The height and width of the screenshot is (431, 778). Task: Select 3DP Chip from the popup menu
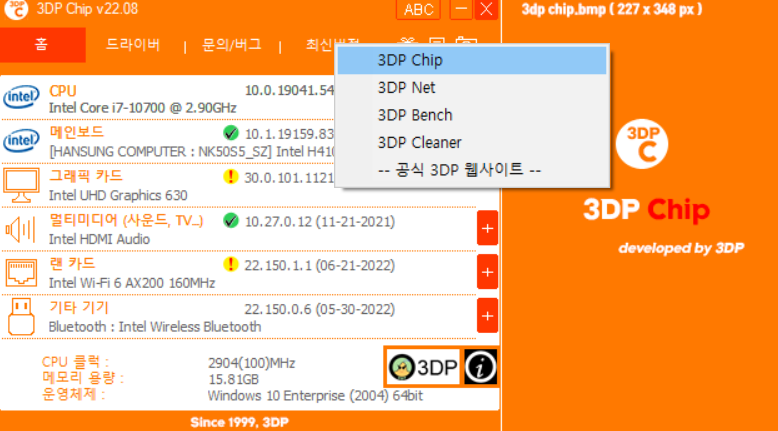tap(472, 60)
